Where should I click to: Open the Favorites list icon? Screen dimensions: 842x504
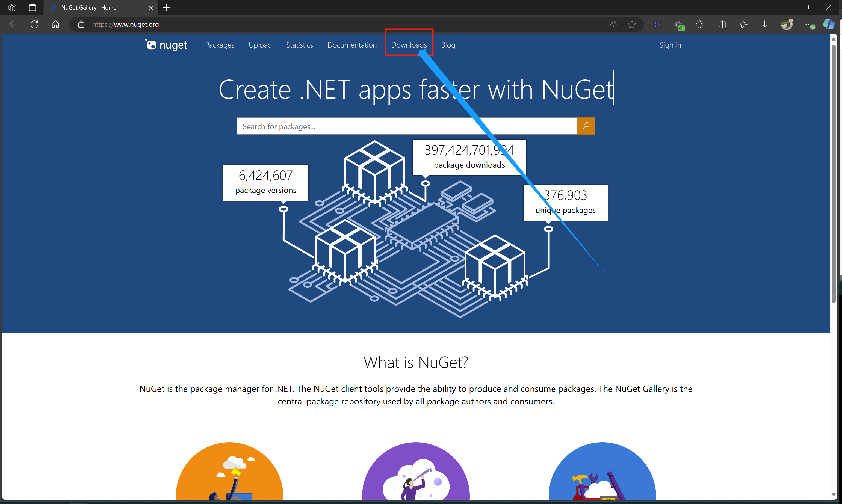(x=743, y=25)
